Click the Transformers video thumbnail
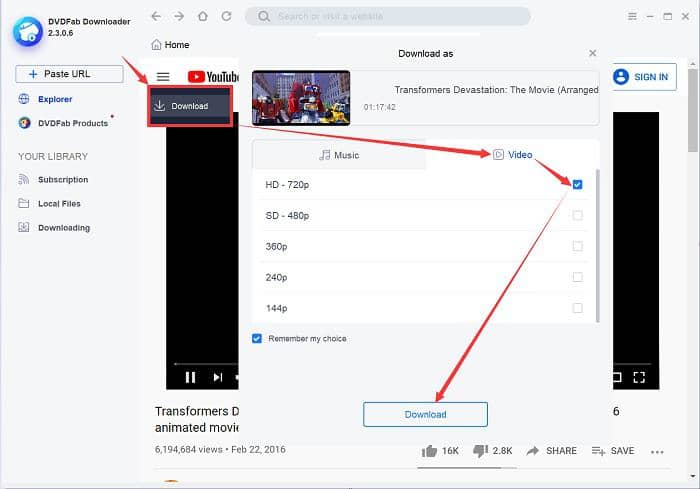This screenshot has width=700, height=489. click(301, 98)
